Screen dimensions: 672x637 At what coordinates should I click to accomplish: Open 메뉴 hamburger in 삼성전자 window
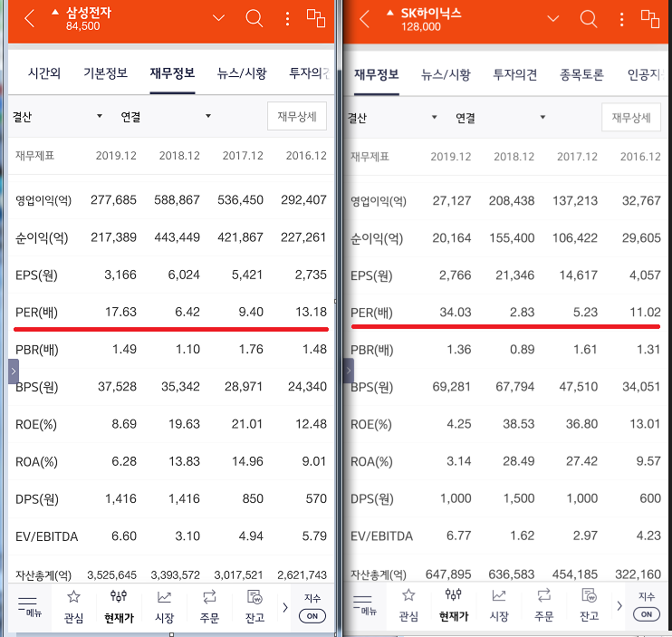click(29, 607)
